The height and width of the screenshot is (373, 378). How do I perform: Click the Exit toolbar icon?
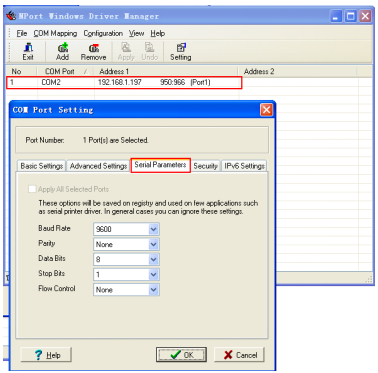coord(28,52)
